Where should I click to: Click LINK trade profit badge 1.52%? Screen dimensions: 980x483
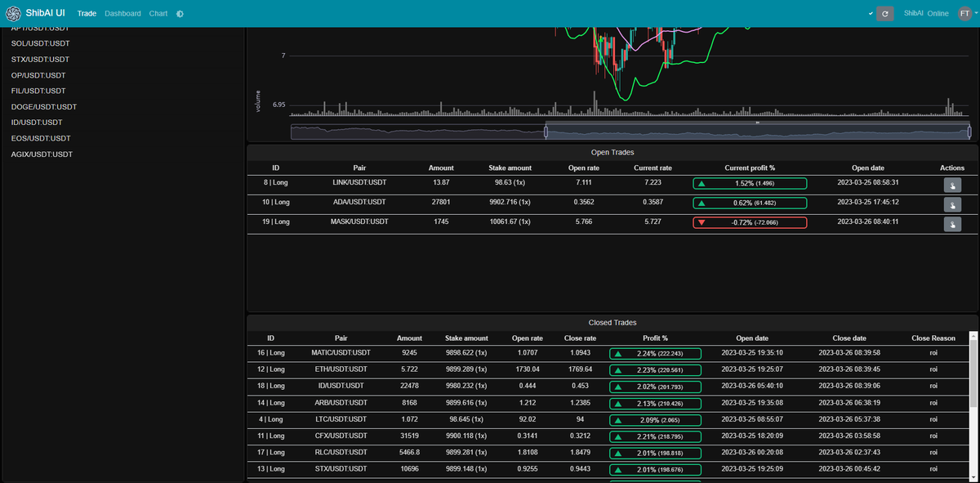pos(750,184)
